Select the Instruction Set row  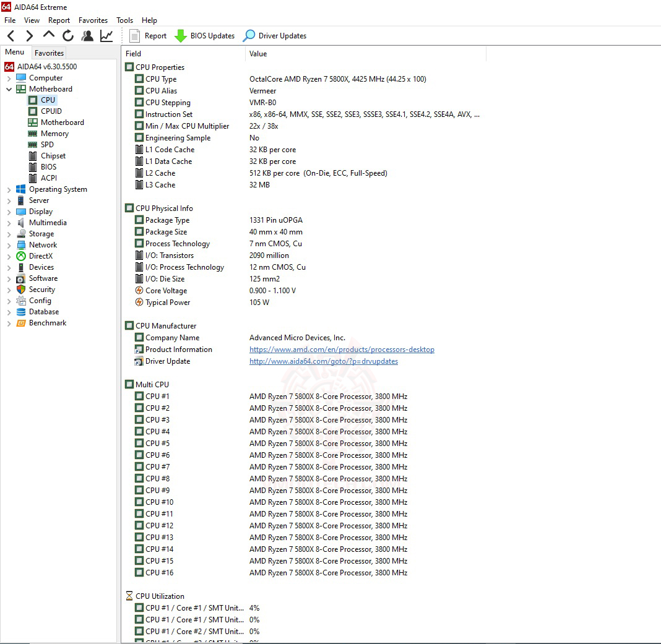click(x=304, y=114)
